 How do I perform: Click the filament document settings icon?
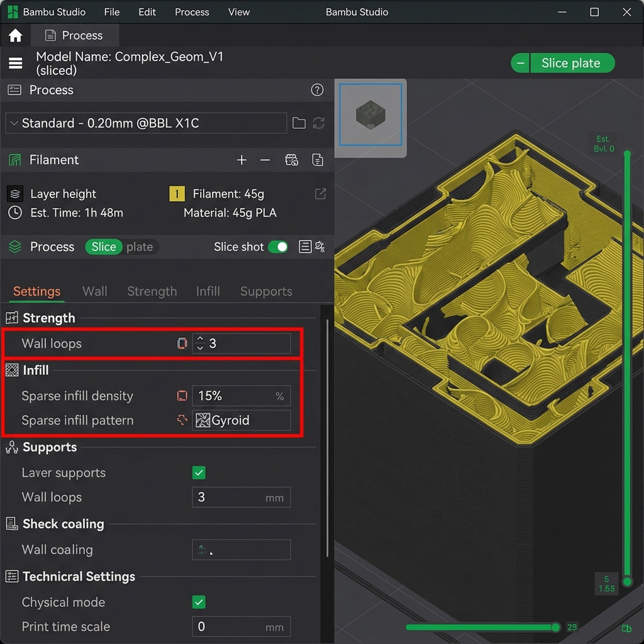point(318,160)
